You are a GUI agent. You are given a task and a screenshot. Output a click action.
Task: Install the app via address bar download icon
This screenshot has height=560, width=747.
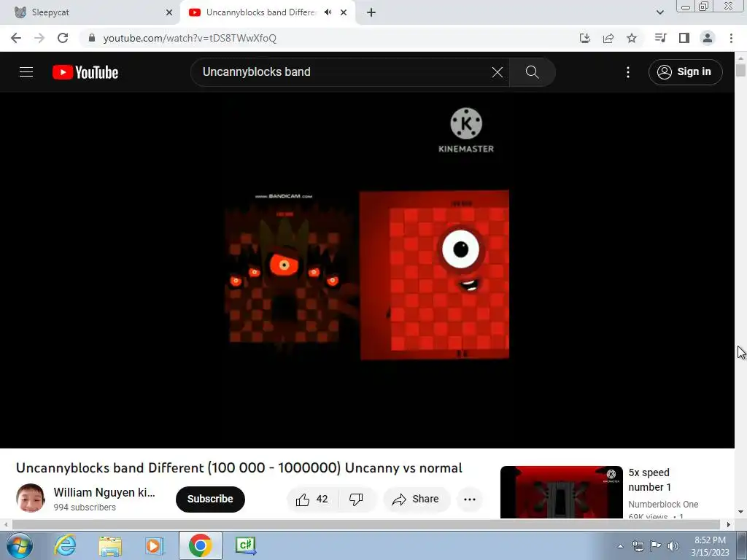coord(585,38)
